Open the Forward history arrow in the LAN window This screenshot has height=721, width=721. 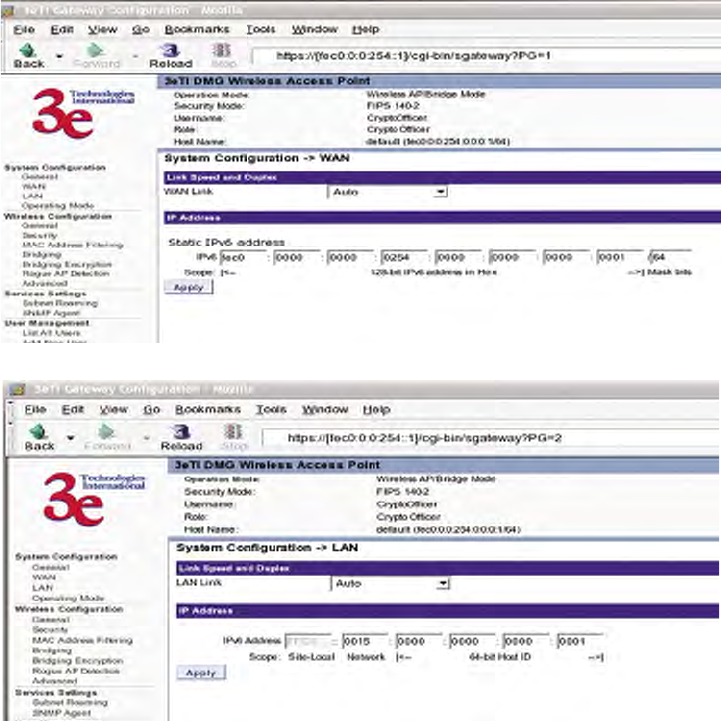147,438
